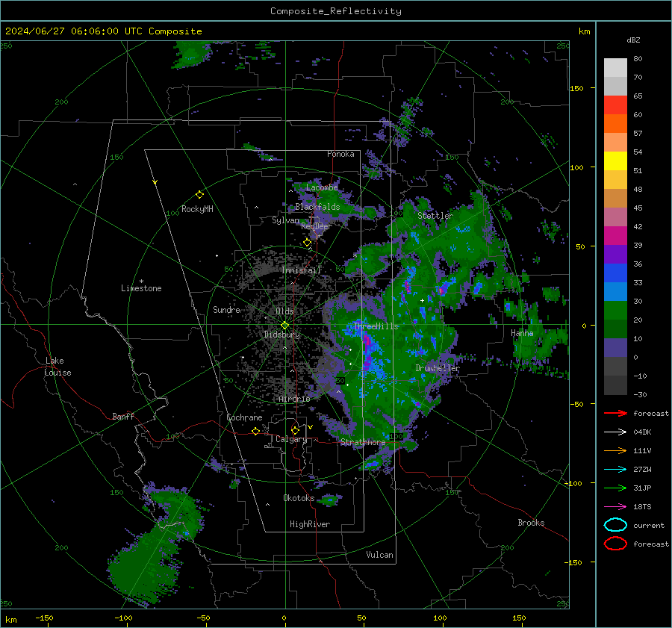The height and width of the screenshot is (628, 672).
Task: Click the RockyMH label
Action: coord(197,209)
